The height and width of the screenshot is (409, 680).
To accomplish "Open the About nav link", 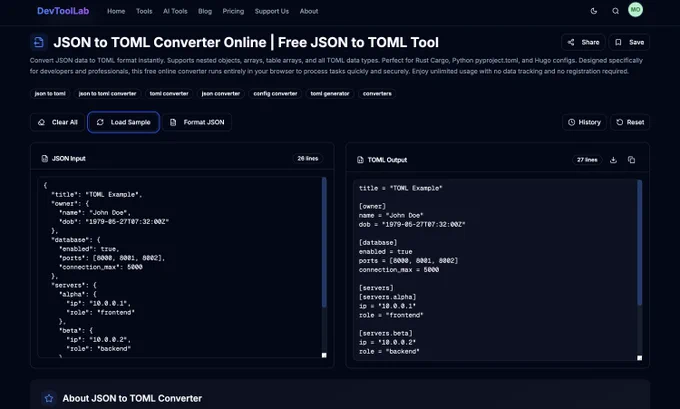I will (309, 11).
